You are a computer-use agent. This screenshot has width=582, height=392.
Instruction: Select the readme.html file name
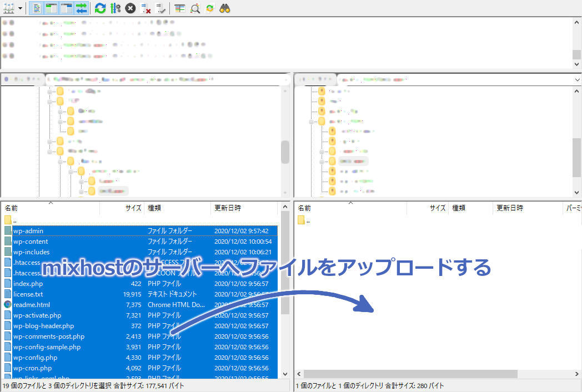pos(32,305)
